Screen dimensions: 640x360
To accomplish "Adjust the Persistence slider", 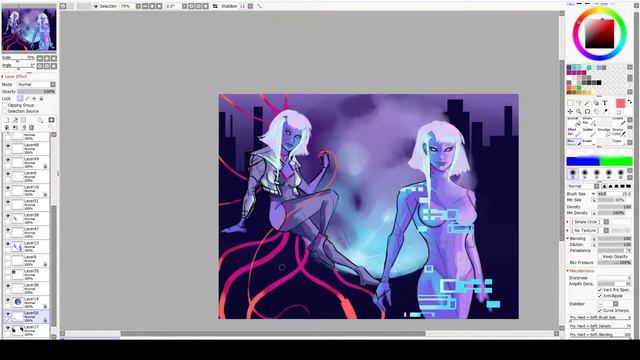I will point(615,251).
